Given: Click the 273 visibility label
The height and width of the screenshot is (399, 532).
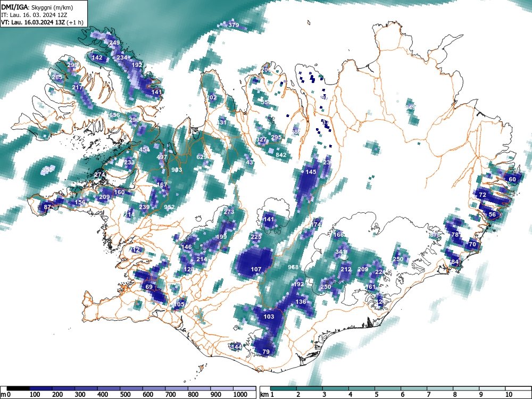Looking at the screenshot, I should (229, 212).
